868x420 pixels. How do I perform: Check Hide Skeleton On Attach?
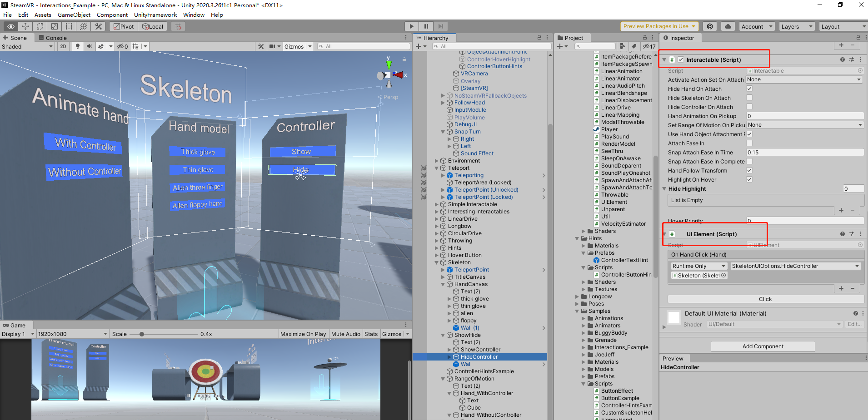pos(749,98)
